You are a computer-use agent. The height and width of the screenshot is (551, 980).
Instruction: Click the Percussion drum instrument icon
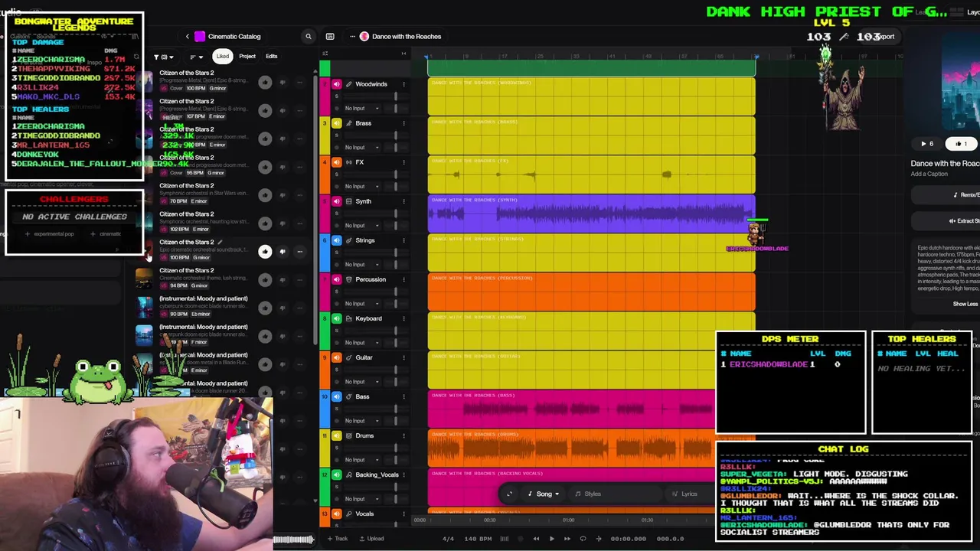point(349,279)
